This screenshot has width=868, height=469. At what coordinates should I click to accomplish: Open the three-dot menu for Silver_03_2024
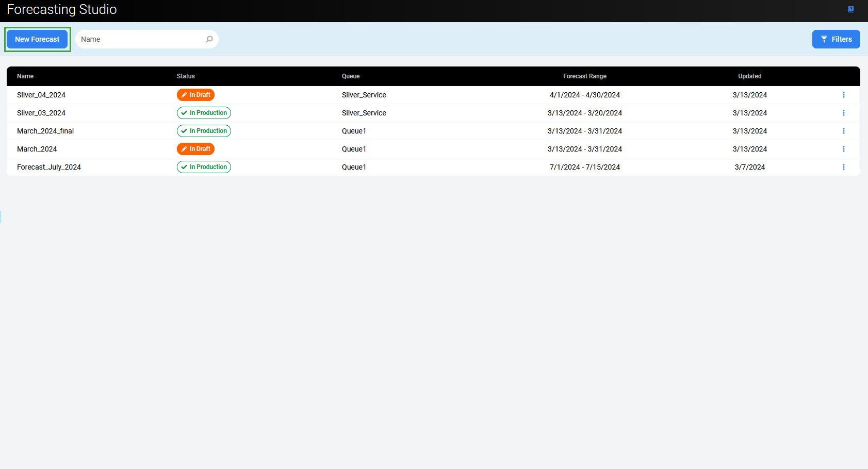pyautogui.click(x=844, y=113)
